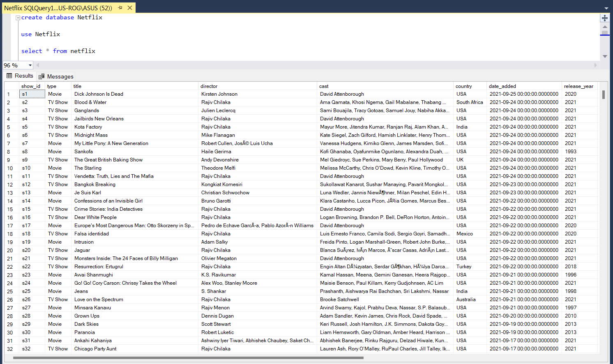Click the Kirsten Johnson director cell
The image size is (613, 364).
258,94
